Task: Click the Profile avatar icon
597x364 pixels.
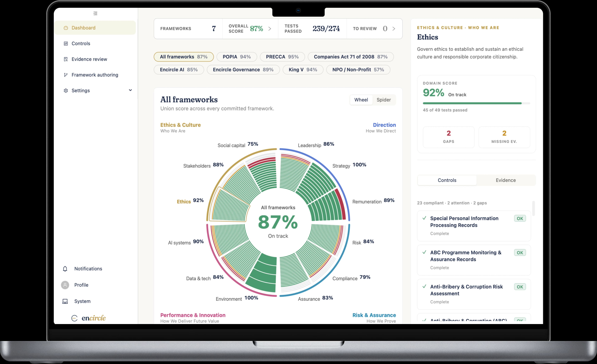Action: tap(65, 285)
